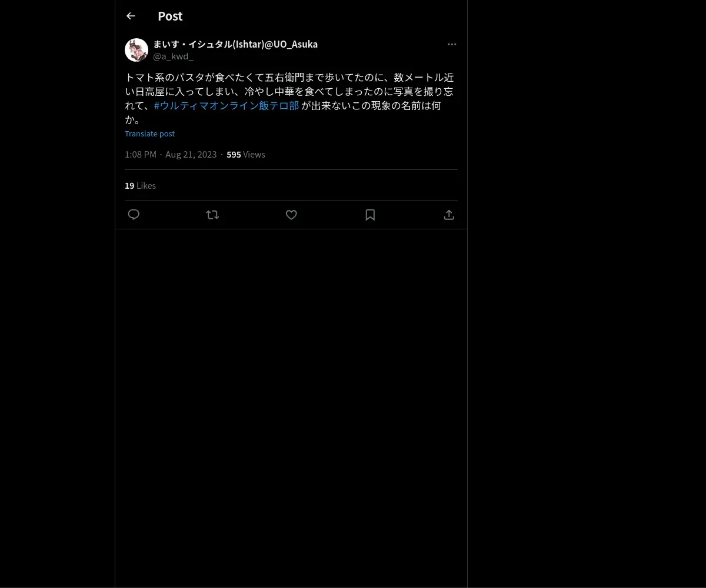Click the 1:08 PM timestamp
Screen dimensions: 706x588
[x=141, y=154]
